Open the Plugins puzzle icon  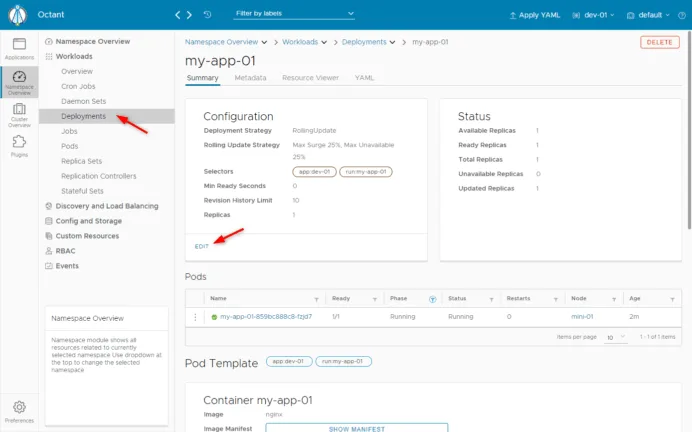[x=19, y=146]
